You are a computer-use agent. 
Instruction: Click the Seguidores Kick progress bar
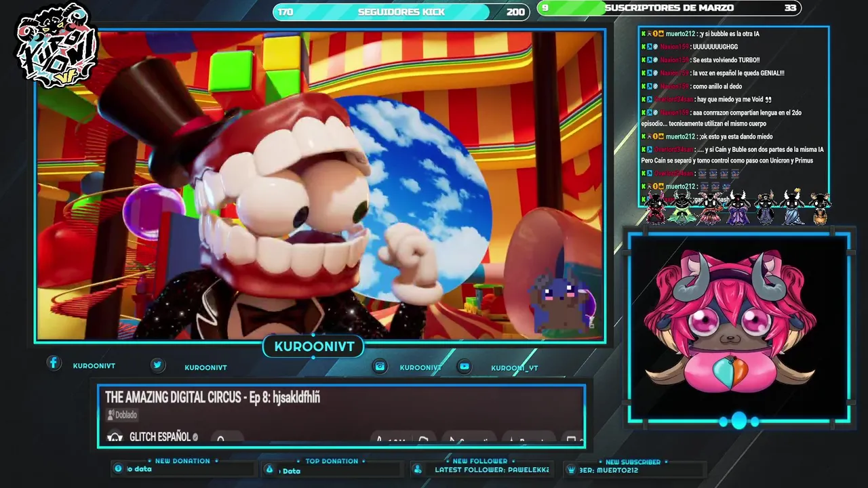click(401, 12)
